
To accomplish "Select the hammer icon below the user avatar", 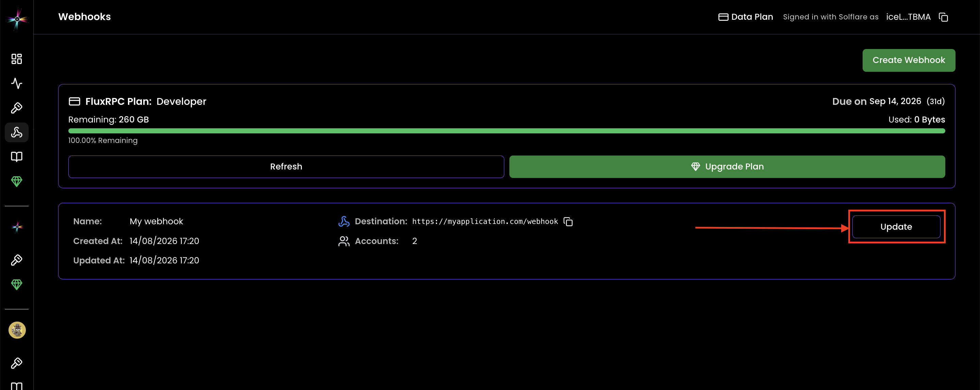I will click(17, 363).
